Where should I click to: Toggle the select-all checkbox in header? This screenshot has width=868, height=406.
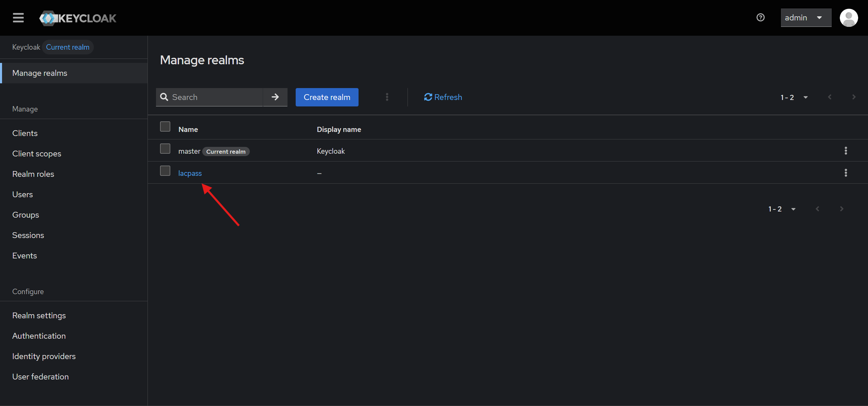click(165, 126)
